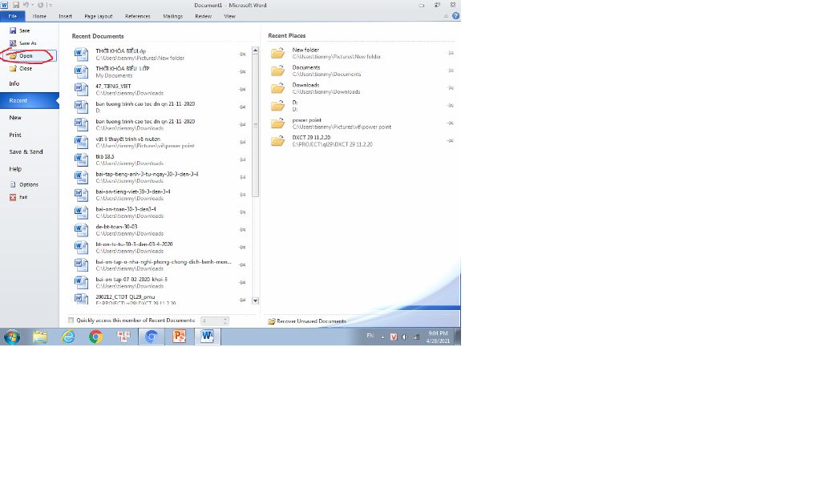
Task: Open the Mailings ribbon tab
Action: click(173, 16)
